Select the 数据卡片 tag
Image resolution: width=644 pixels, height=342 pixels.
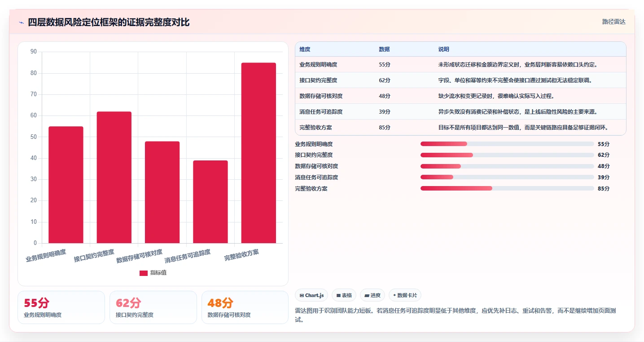(405, 295)
